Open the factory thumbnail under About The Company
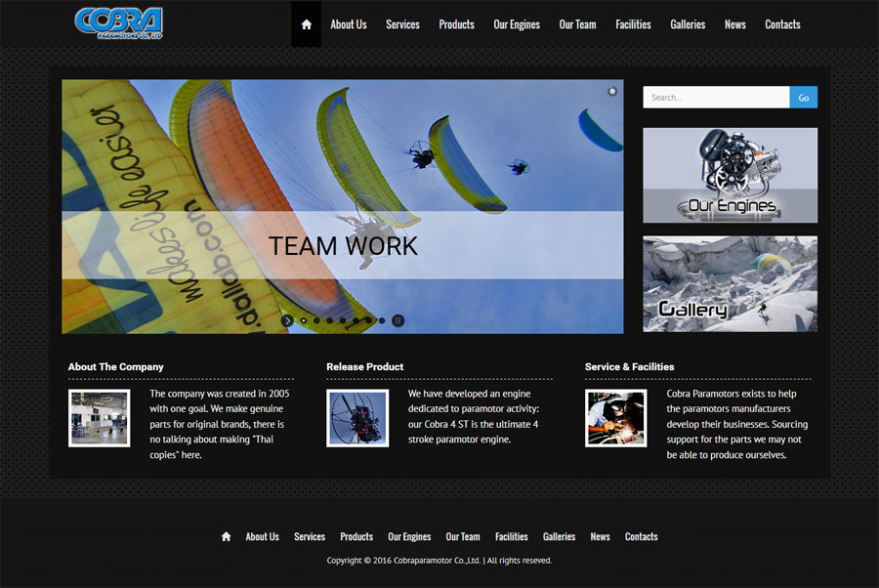The height and width of the screenshot is (588, 879). (100, 418)
